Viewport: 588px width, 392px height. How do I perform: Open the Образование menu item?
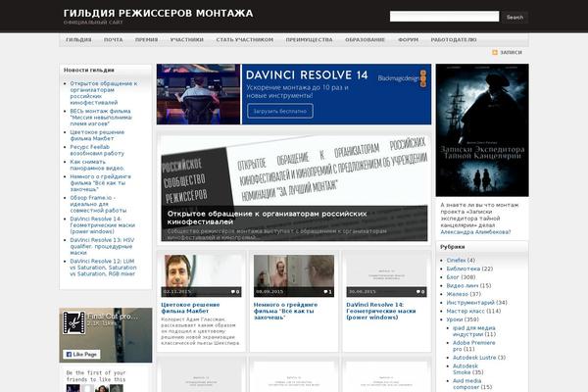[x=365, y=40]
